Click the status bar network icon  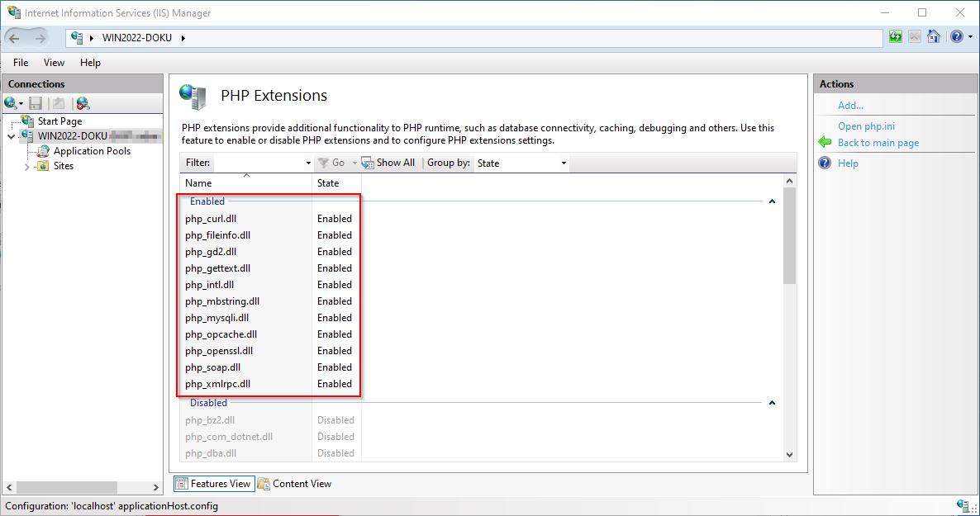[x=963, y=505]
